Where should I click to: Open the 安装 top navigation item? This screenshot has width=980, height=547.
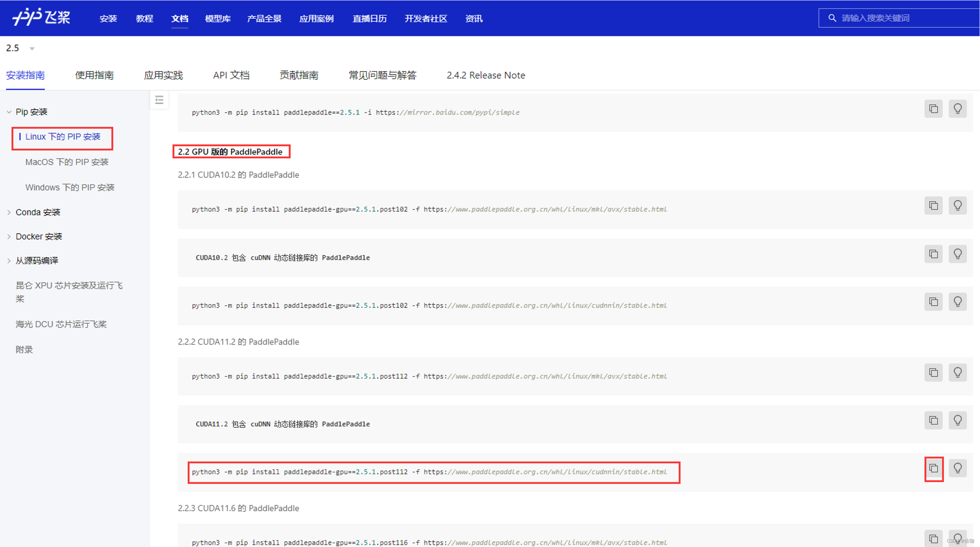[108, 19]
